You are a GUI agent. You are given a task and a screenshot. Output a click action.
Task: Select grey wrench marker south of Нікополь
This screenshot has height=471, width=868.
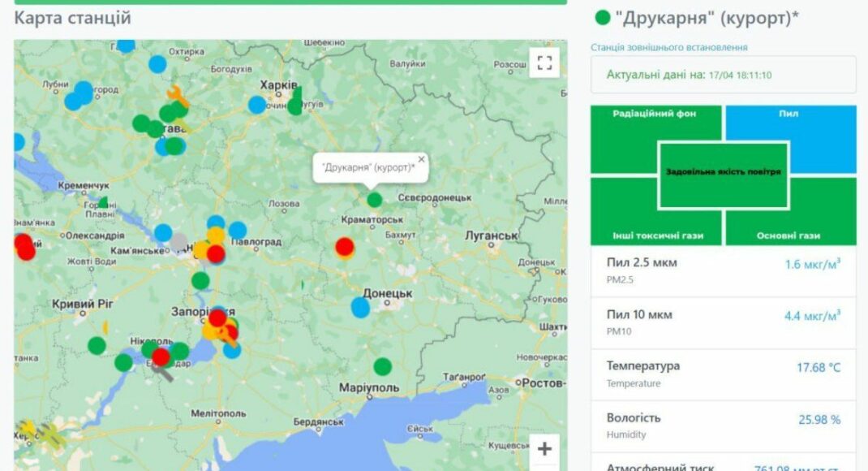(x=163, y=373)
